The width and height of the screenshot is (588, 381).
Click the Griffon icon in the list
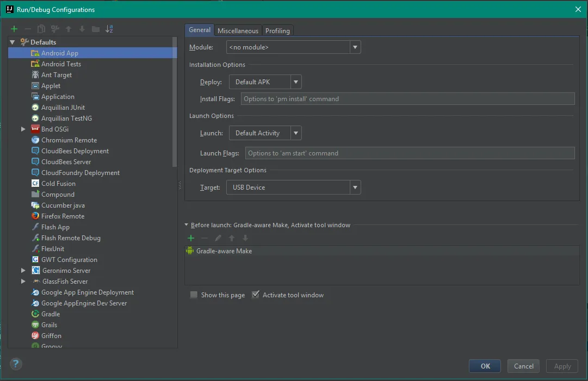pyautogui.click(x=35, y=335)
